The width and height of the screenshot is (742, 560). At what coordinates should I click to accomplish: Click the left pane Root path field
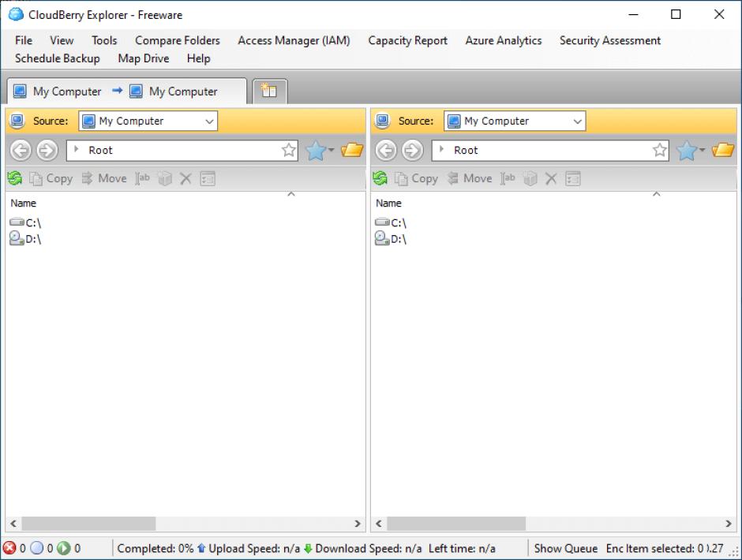pos(182,151)
